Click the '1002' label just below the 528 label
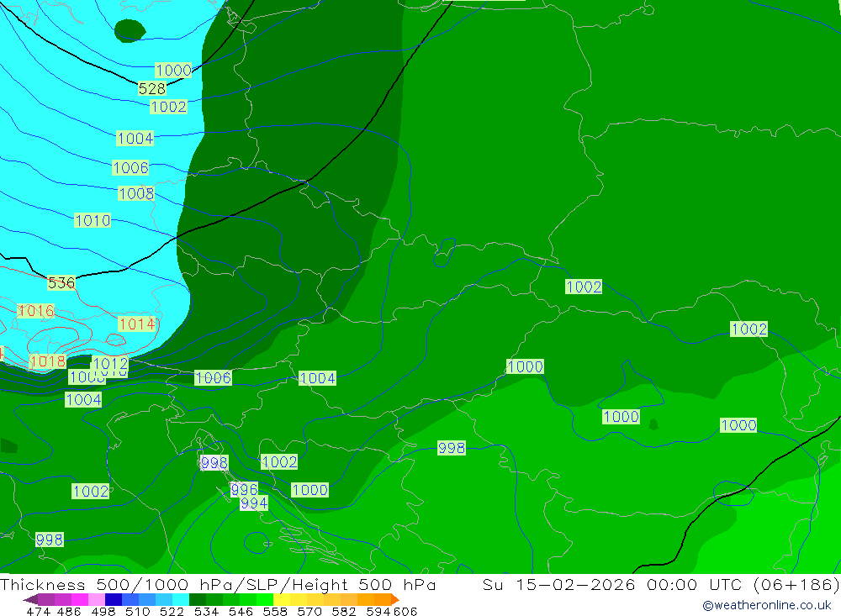The width and height of the screenshot is (841, 616). 168,107
